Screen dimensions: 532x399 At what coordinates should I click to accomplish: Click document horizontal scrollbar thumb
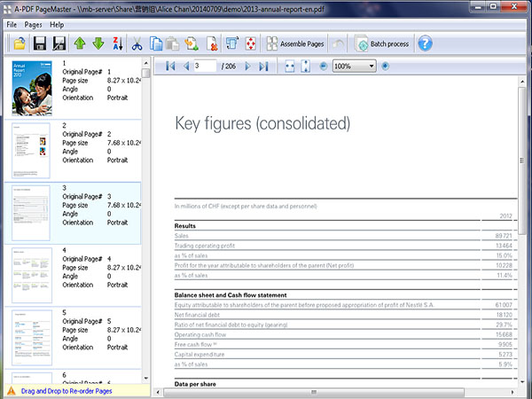coord(314,392)
